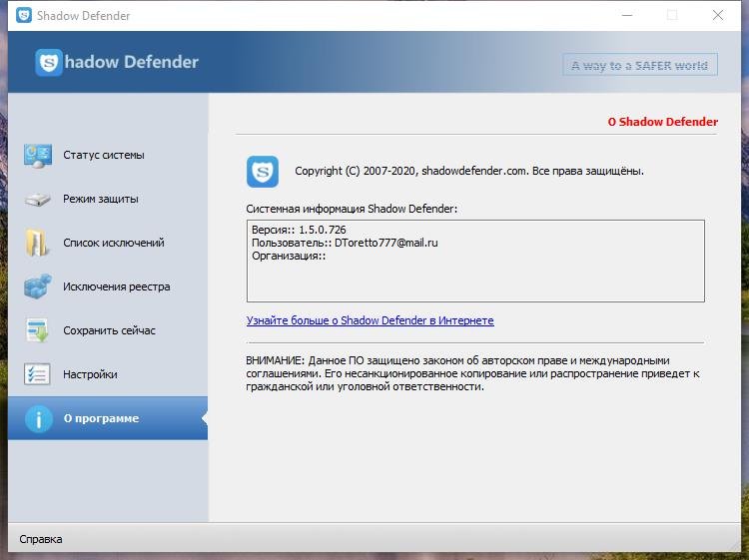Screen dimensions: 749x560
Task: Click the A way to a SAFER world banner
Action: pos(640,65)
